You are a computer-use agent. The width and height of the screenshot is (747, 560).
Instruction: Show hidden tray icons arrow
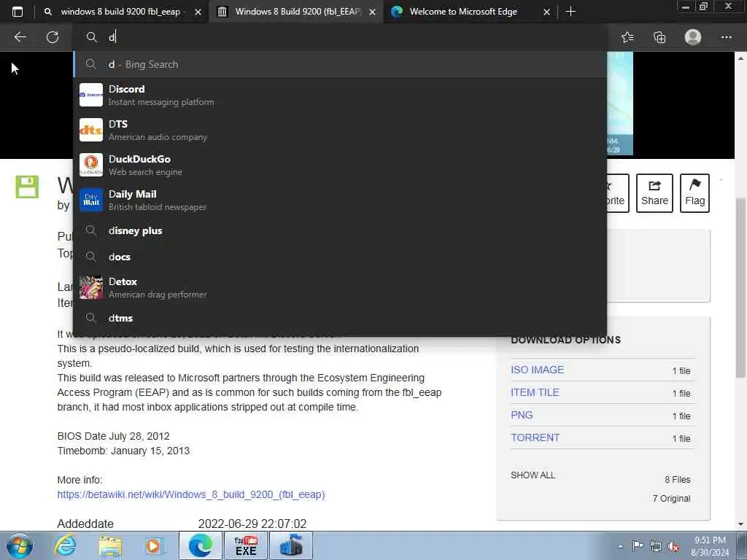pos(620,546)
